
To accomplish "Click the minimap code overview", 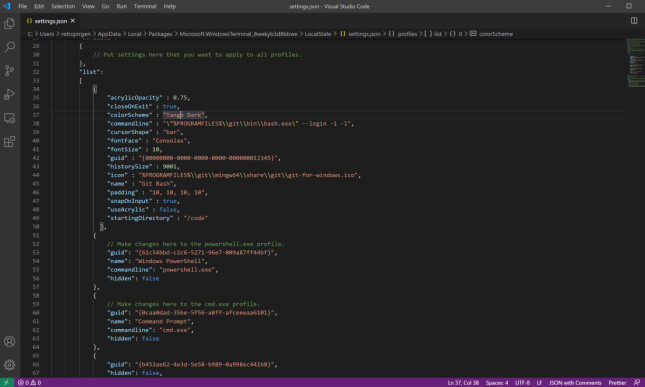I will 636,63.
